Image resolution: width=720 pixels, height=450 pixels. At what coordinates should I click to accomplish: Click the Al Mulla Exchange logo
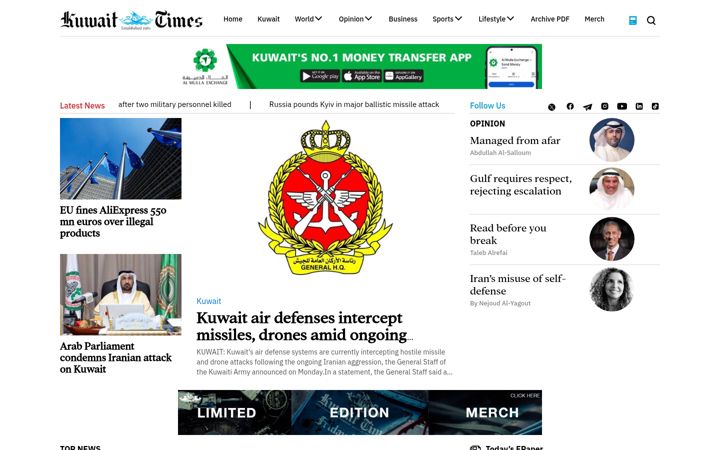(205, 67)
